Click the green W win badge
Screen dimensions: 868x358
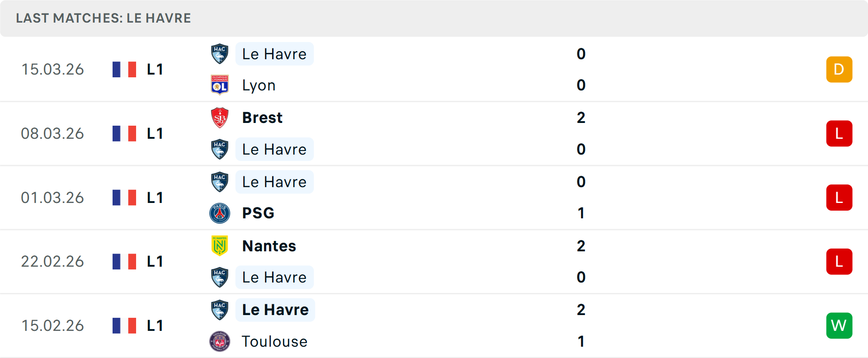tap(839, 325)
